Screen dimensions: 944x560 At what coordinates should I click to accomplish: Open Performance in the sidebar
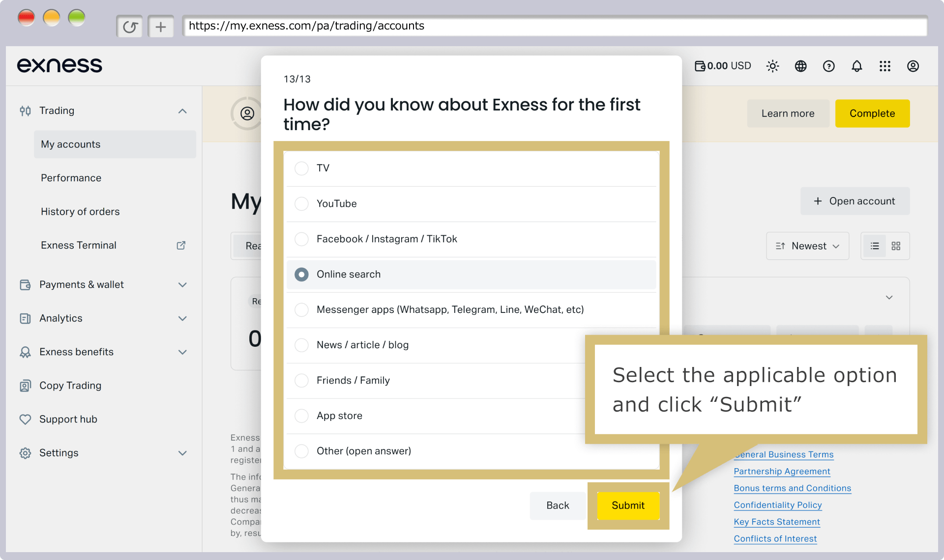71,178
